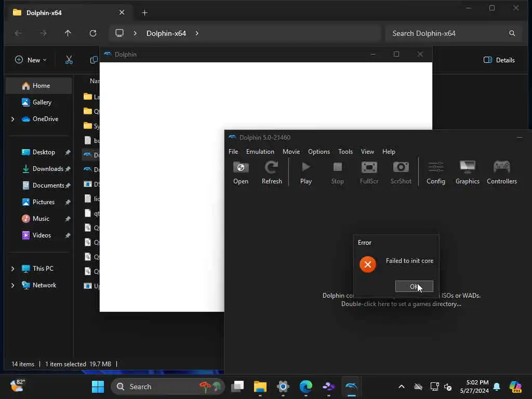Viewport: 532px width, 399px height.
Task: Click the Cut scissors icon
Action: click(69, 60)
